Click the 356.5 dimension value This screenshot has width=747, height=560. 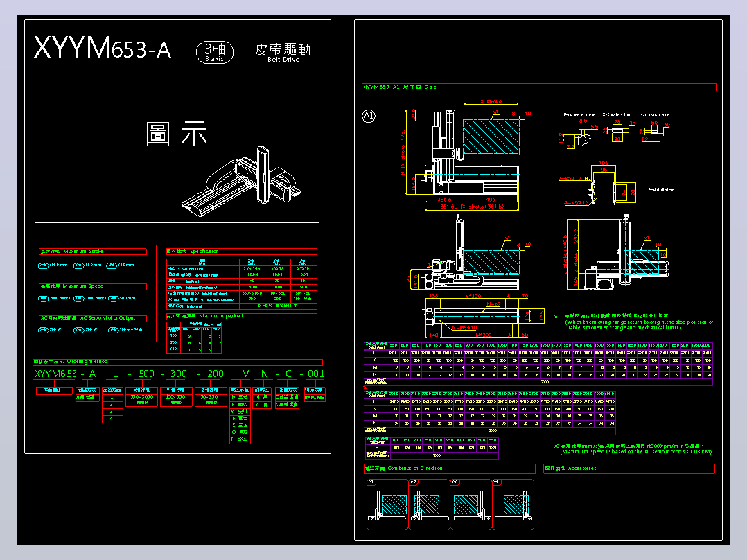click(x=444, y=199)
